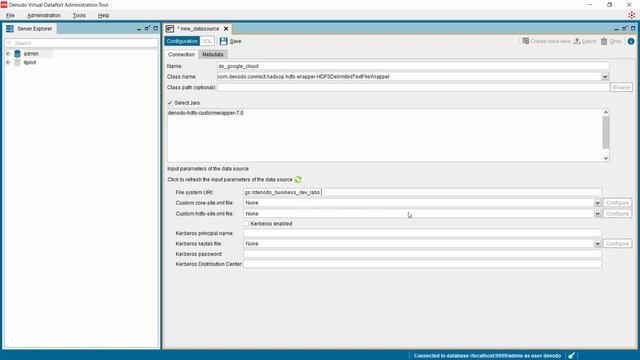The height and width of the screenshot is (360, 640).
Task: Expand the admin tree node
Action: point(8,54)
